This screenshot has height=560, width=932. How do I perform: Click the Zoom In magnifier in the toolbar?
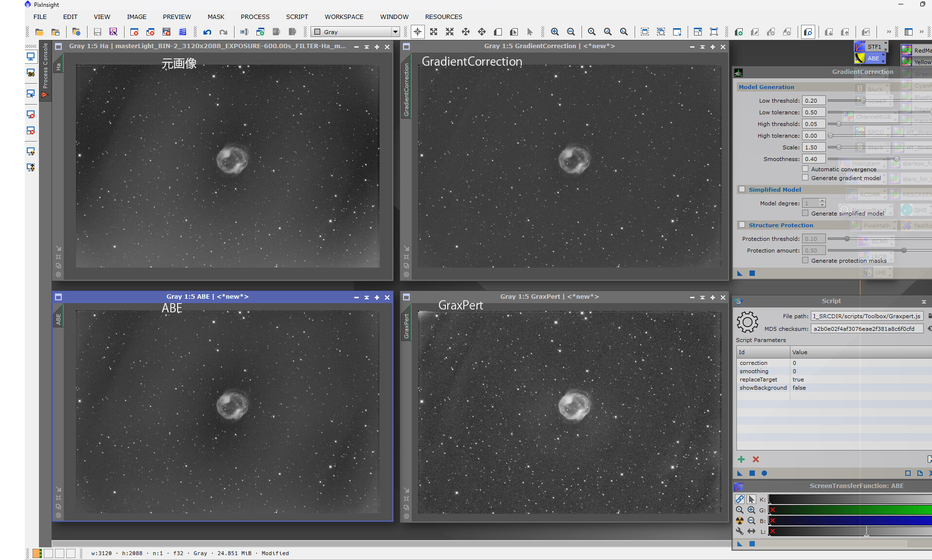[x=555, y=32]
